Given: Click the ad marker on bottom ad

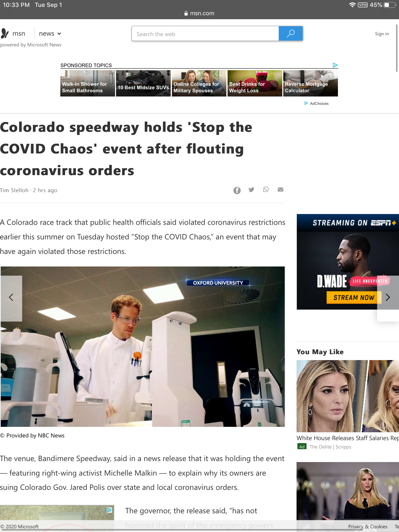Looking at the screenshot, I should coord(109,510).
